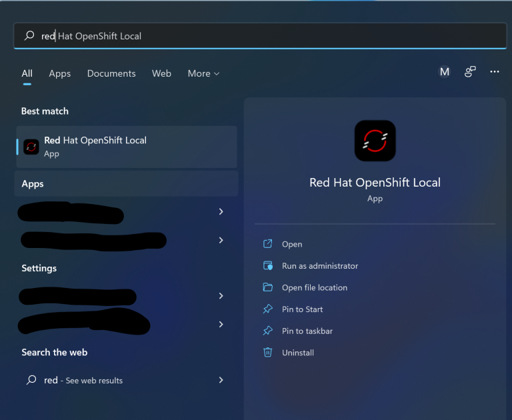Switch to the Apps tab
Screen dimensions: 512x420
pos(59,74)
